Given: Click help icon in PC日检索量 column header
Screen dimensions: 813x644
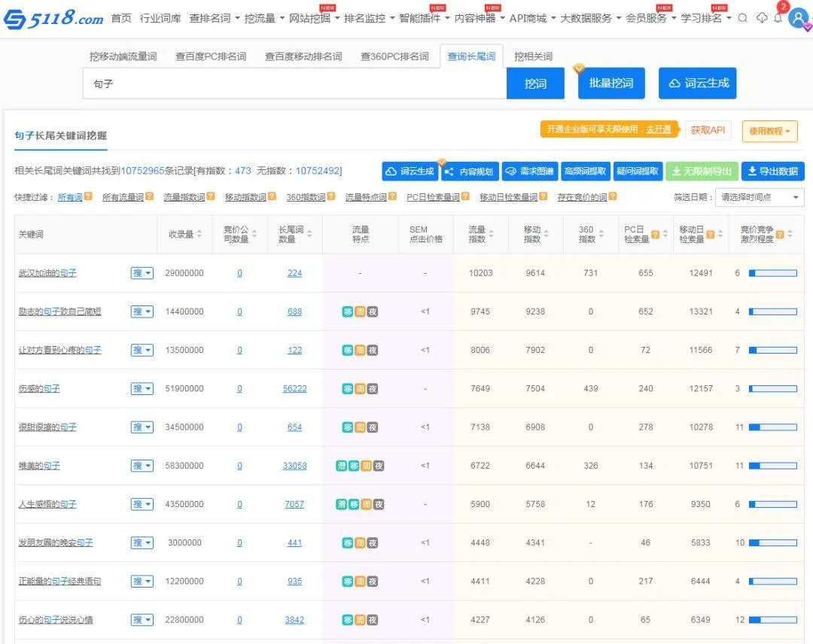Looking at the screenshot, I should click(x=655, y=234).
